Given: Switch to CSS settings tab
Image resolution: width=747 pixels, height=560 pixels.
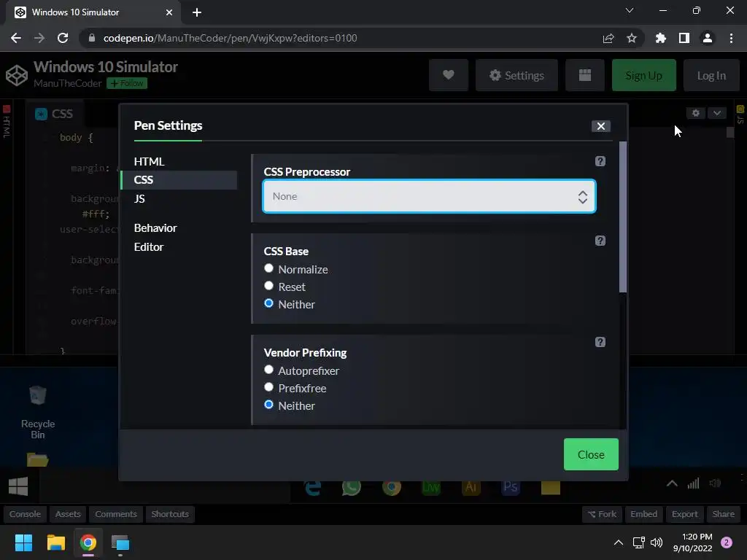Looking at the screenshot, I should 179,180.
